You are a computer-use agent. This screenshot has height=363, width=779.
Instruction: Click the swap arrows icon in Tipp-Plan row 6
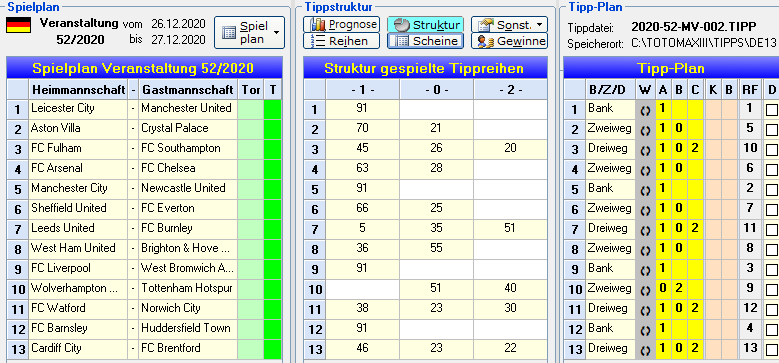coord(645,210)
